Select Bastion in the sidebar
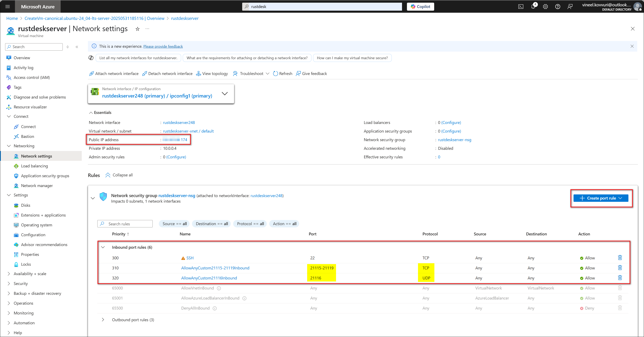This screenshot has height=337, width=644. [x=27, y=136]
